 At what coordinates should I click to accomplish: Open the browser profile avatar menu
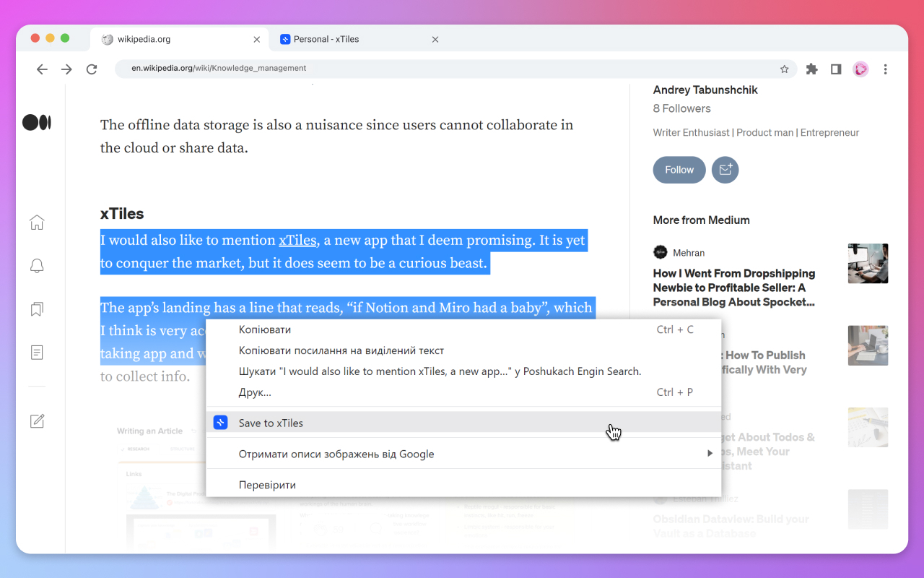(860, 69)
